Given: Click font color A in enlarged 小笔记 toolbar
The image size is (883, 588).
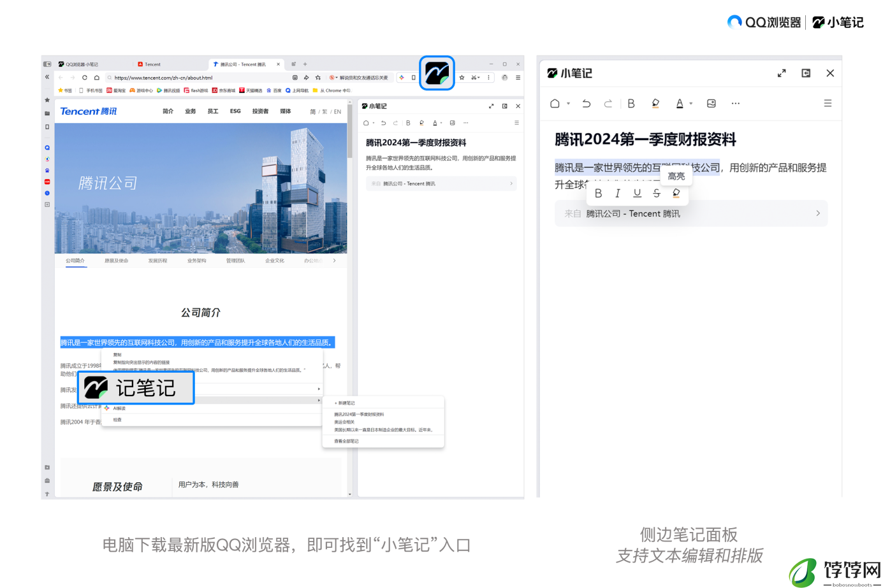Looking at the screenshot, I should click(x=680, y=103).
